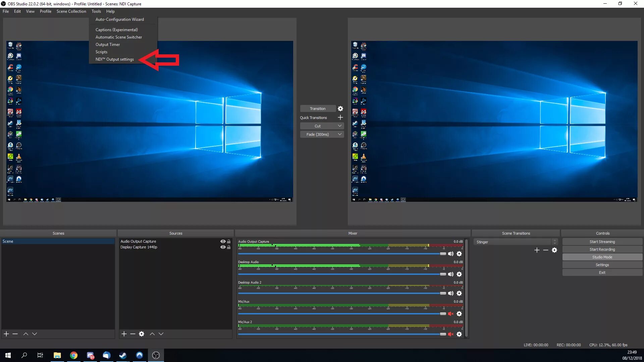The image size is (644, 362).
Task: Click add source plus icon in Sources panel
Action: tap(124, 334)
